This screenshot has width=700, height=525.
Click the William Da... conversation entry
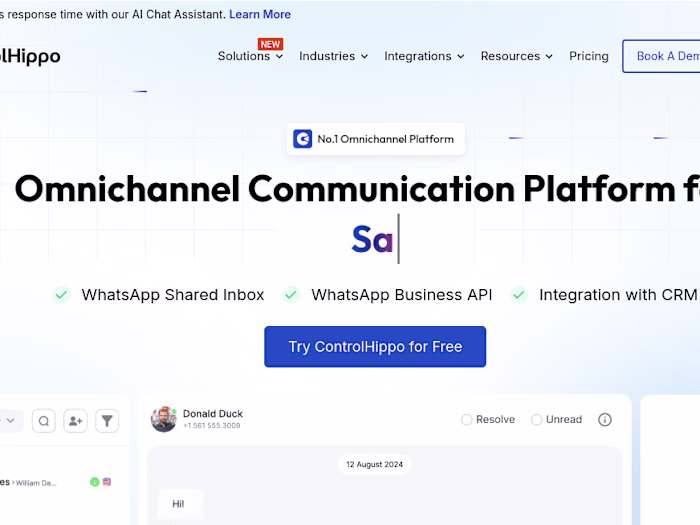tap(36, 483)
